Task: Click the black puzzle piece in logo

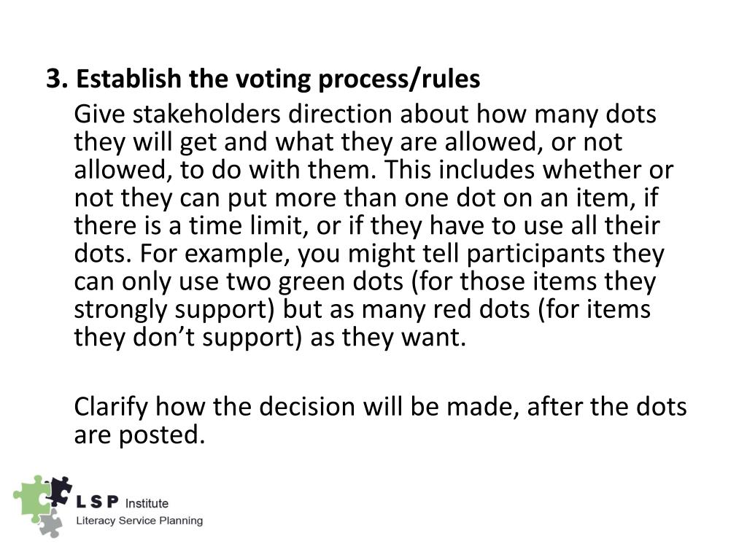Action: coord(59,492)
